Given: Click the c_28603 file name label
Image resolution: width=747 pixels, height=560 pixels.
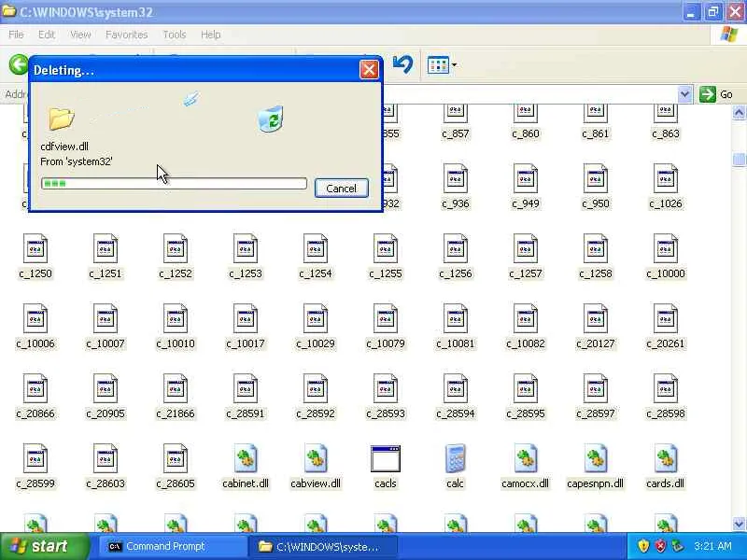Looking at the screenshot, I should (x=106, y=483).
